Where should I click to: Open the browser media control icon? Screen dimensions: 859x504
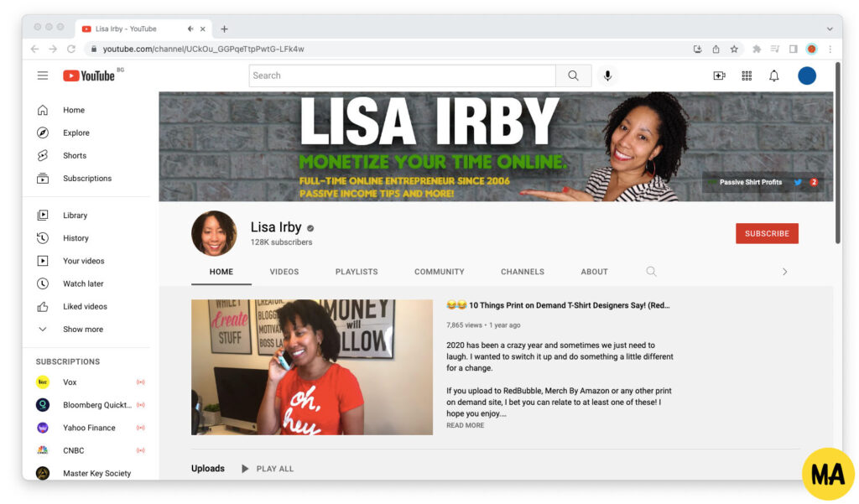774,49
